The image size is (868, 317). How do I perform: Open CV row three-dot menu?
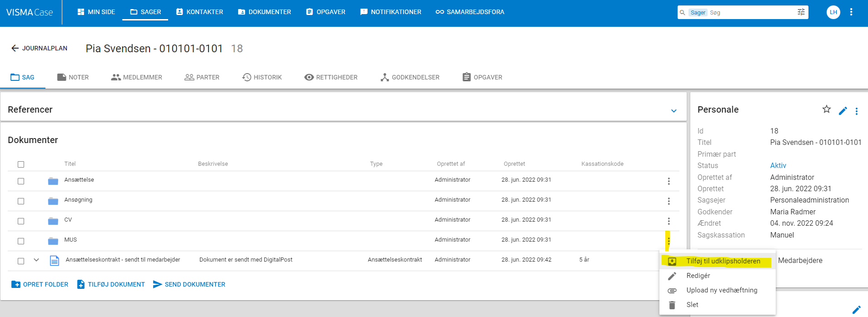click(x=668, y=221)
